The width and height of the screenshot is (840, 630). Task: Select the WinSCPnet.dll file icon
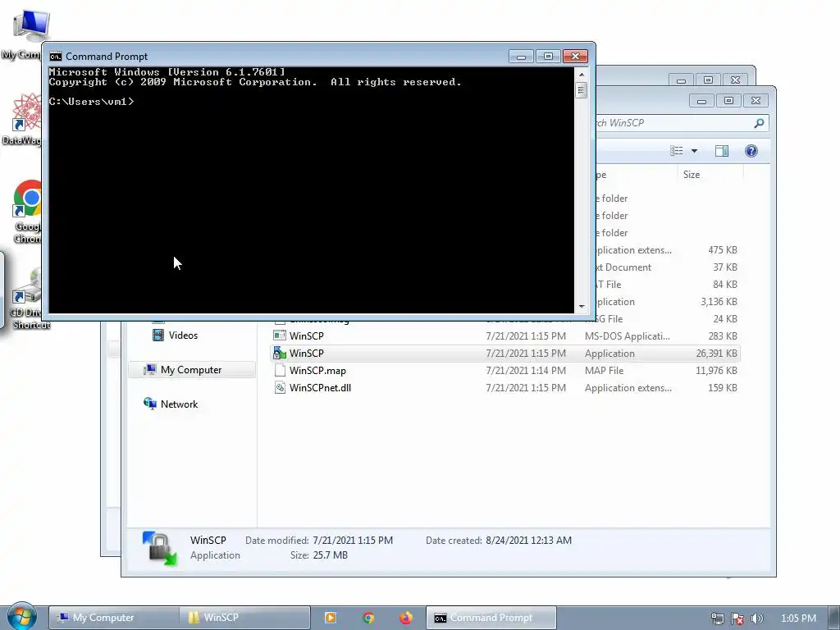point(280,387)
